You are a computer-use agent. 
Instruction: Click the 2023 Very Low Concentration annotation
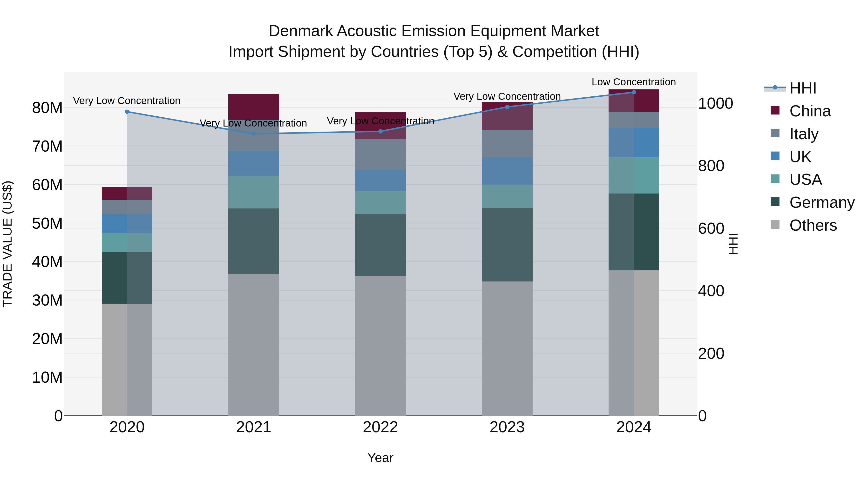507,96
